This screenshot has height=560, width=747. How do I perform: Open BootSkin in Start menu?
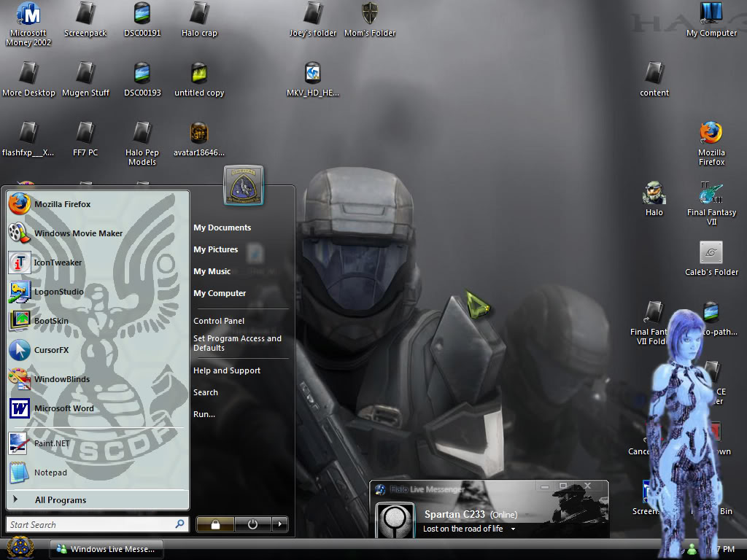98,321
